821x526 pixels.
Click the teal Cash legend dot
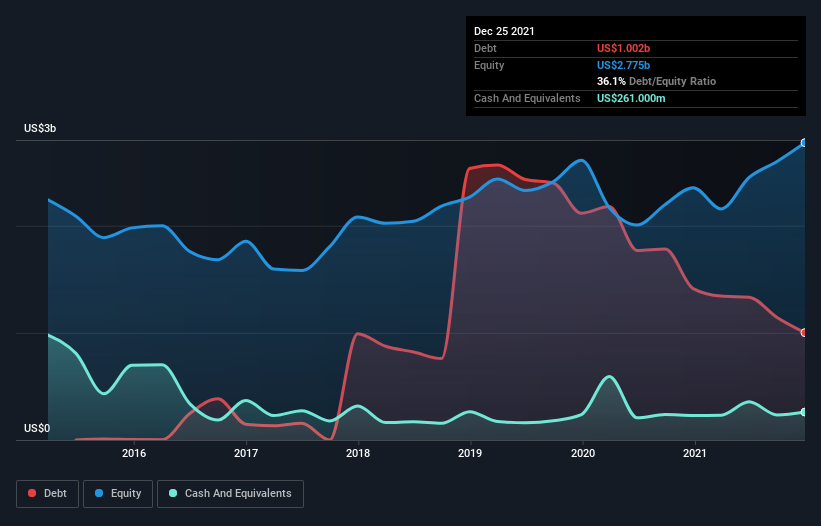[x=173, y=494]
